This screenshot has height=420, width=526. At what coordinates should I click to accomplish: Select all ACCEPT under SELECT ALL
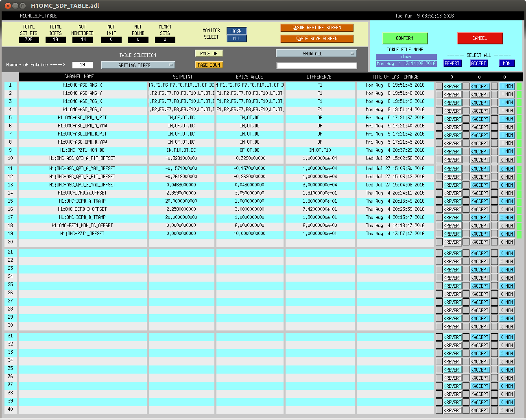[x=479, y=63]
